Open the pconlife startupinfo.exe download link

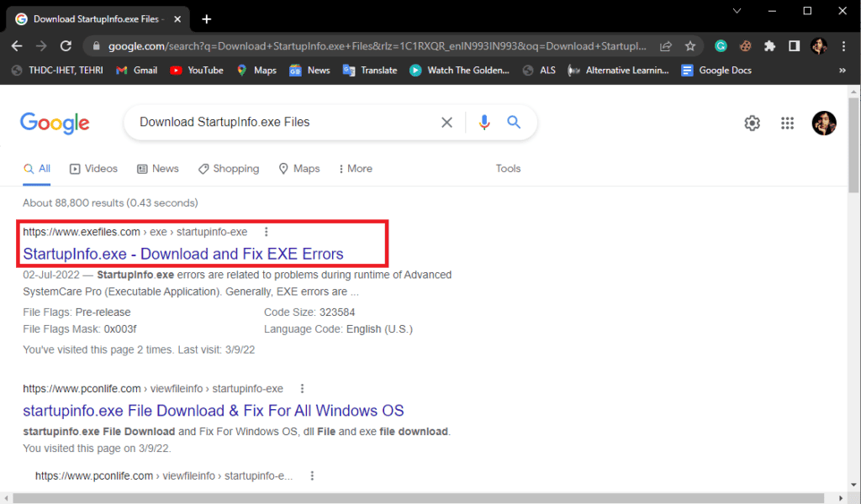click(x=213, y=410)
